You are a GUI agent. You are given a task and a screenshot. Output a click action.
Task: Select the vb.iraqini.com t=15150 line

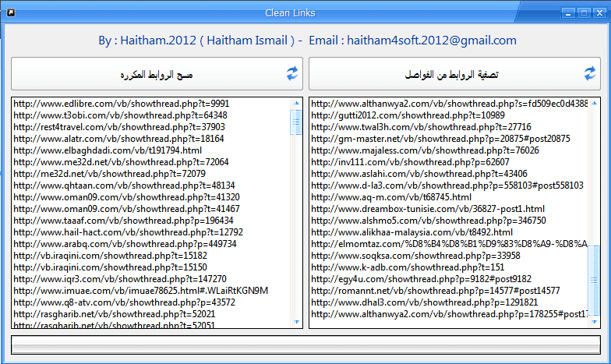[110, 267]
